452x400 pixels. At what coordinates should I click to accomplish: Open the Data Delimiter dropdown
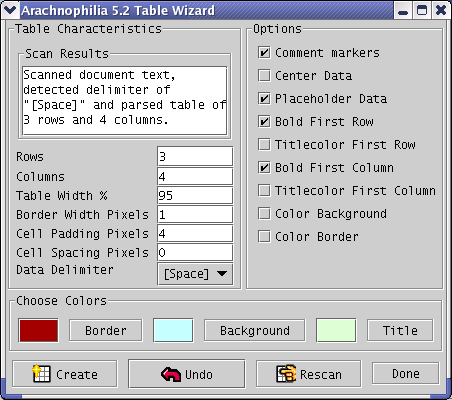(195, 274)
